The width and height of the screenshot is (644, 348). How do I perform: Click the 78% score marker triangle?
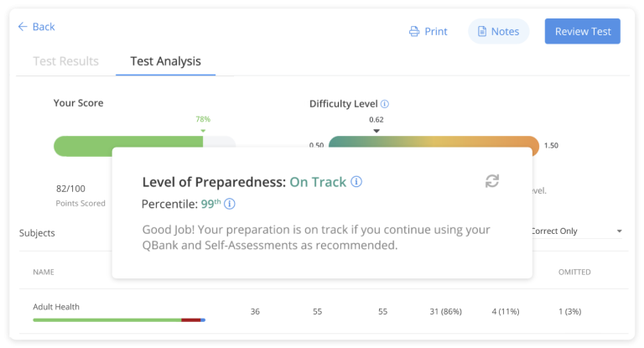(203, 130)
